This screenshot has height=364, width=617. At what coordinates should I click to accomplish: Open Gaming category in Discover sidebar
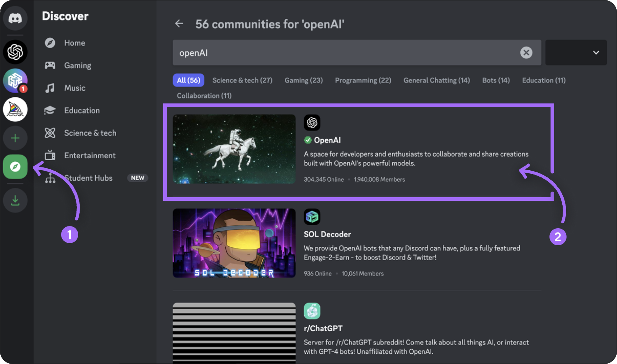pyautogui.click(x=95, y=65)
